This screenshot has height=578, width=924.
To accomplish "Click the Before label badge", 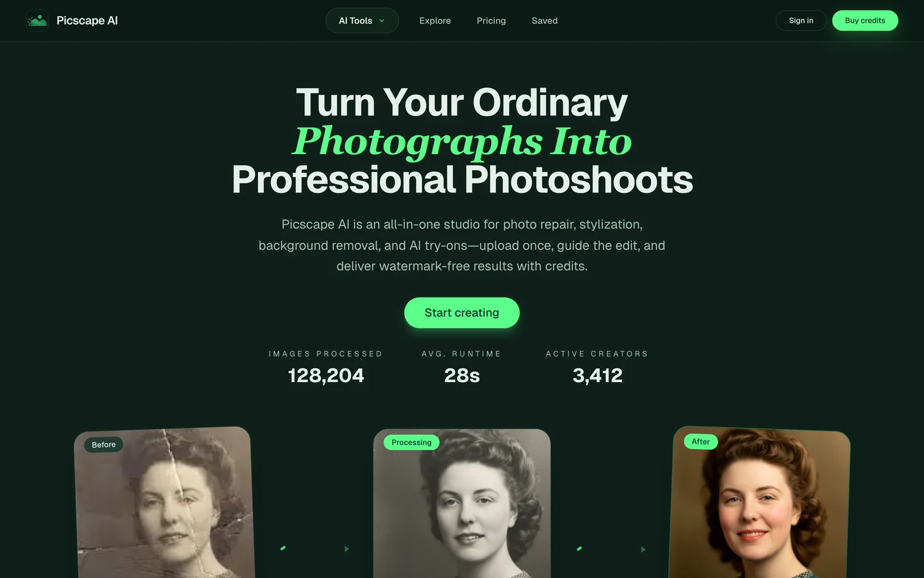I will tap(104, 444).
